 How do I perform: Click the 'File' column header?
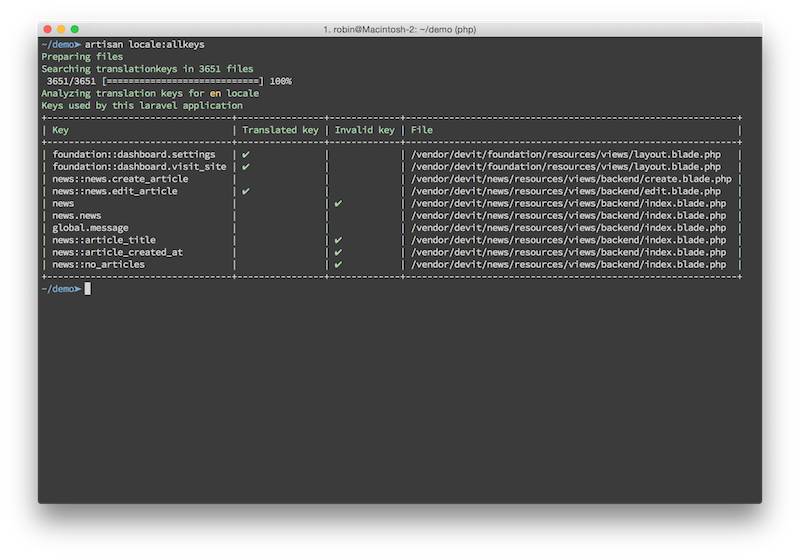pyautogui.click(x=421, y=130)
